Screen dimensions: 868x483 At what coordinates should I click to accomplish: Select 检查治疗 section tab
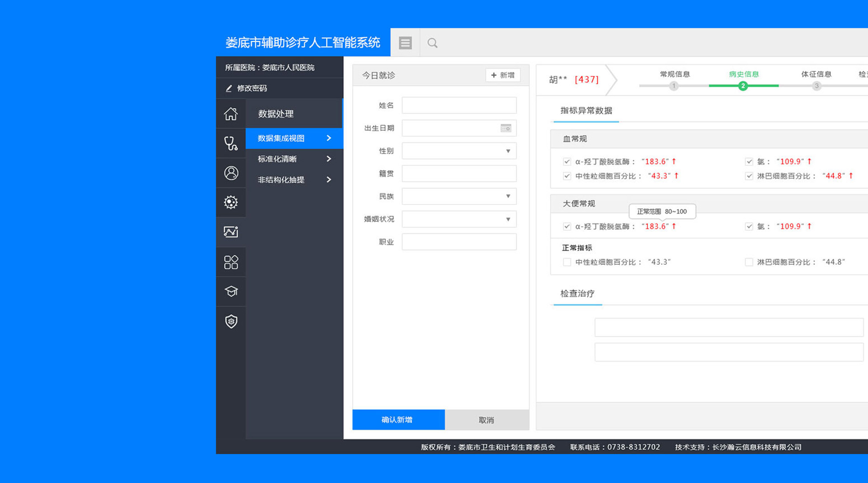coord(577,294)
